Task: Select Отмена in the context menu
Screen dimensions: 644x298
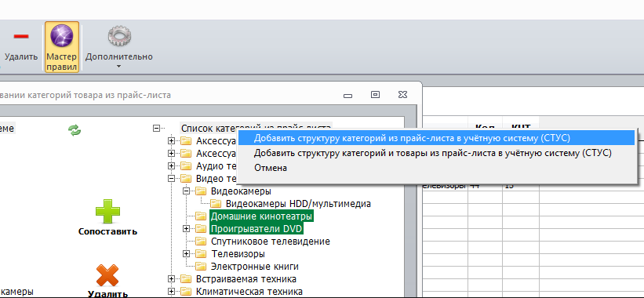Action: [436, 168]
